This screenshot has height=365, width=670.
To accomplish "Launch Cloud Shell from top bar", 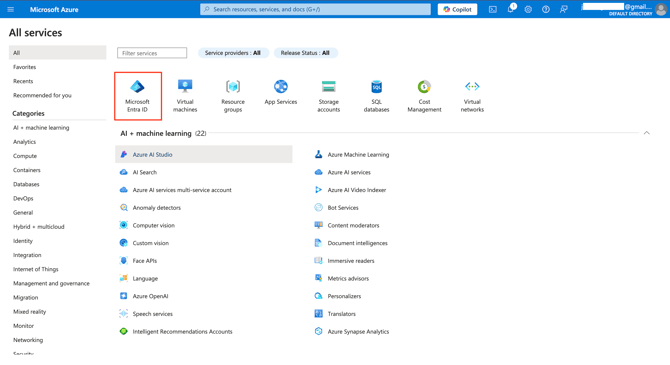I will tap(493, 9).
